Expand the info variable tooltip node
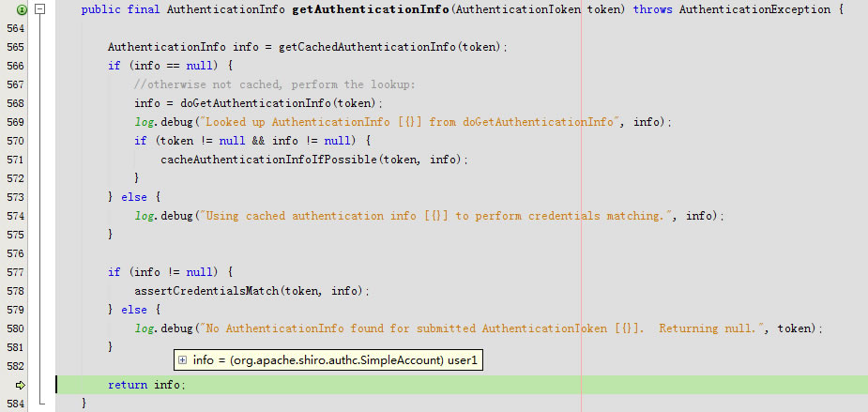Screen dimensions: 868x412 [182, 360]
